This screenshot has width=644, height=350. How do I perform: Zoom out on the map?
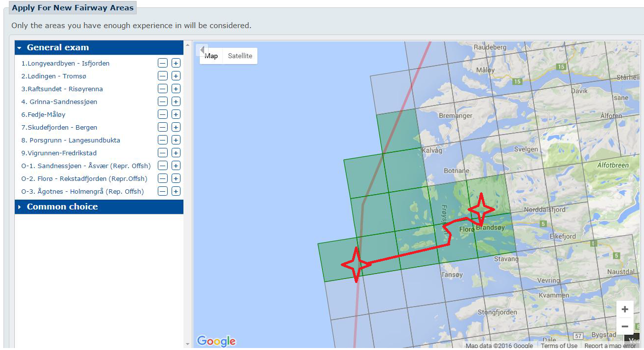point(625,326)
